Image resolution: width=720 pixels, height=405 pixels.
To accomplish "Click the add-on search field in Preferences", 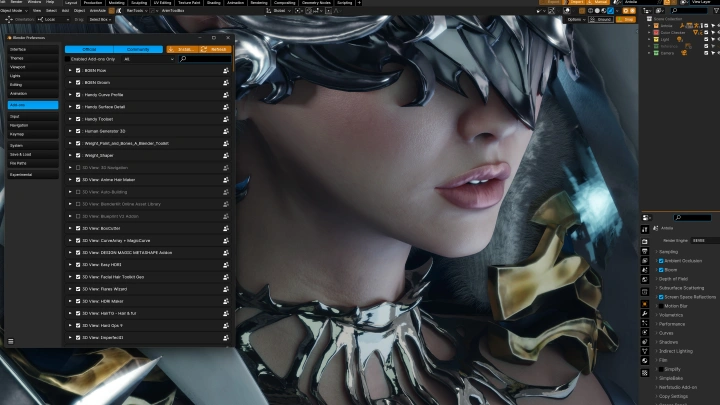I will (x=205, y=59).
